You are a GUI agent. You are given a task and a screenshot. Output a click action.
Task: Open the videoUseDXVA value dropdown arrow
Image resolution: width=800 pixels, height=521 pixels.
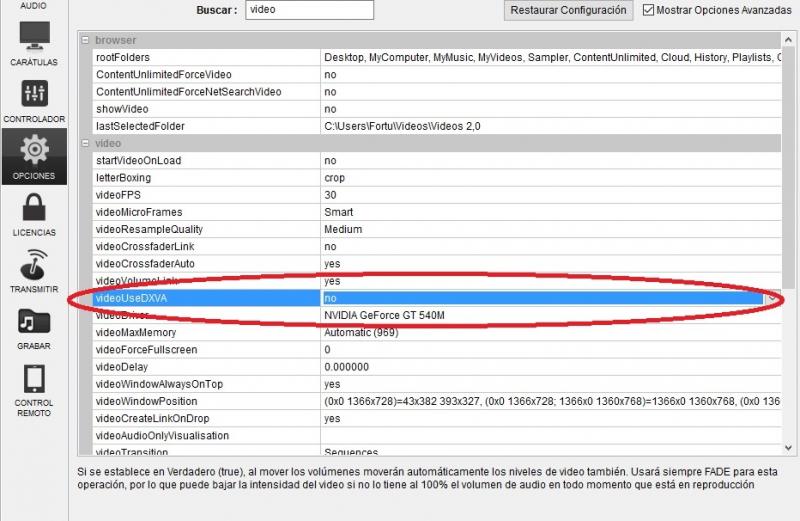(x=772, y=298)
